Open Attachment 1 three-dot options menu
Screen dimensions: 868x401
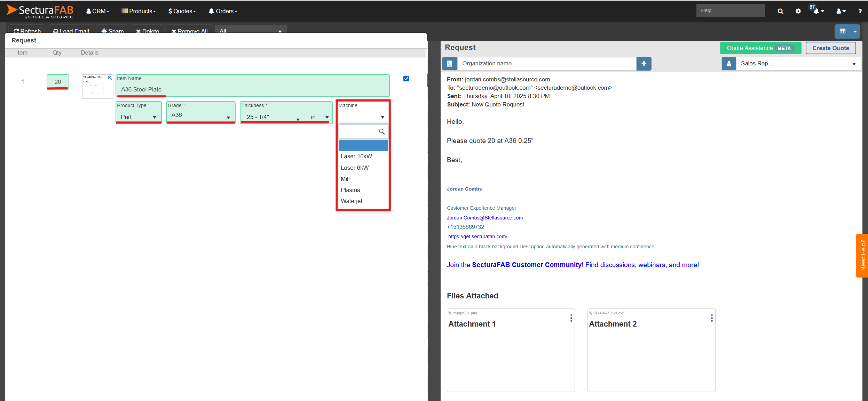571,318
